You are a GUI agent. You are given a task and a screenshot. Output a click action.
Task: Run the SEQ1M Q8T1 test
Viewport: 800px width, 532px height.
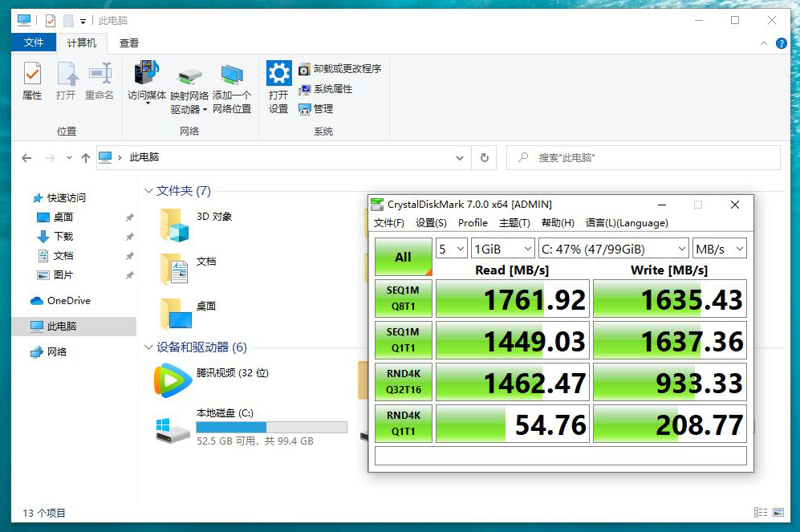403,298
